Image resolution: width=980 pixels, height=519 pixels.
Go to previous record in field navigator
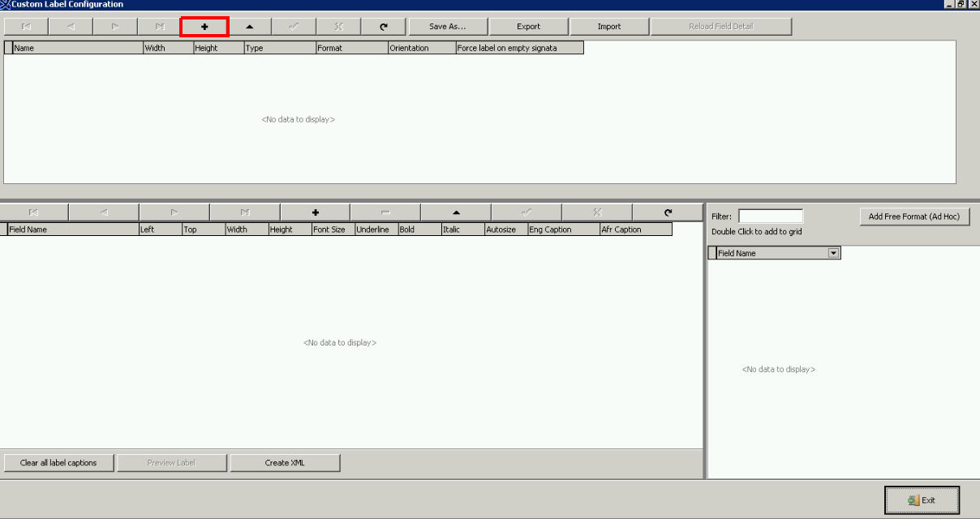[104, 212]
